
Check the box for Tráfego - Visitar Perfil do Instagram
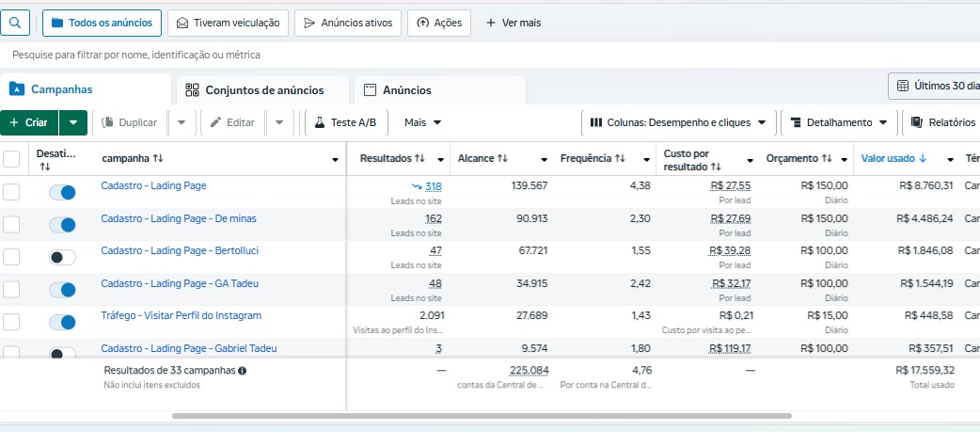(x=11, y=322)
